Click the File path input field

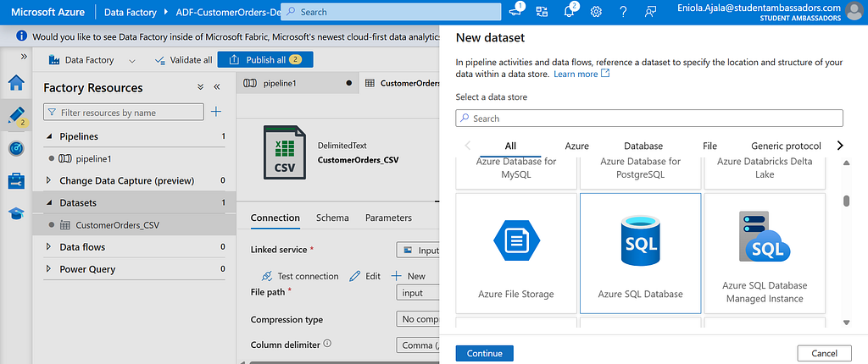tap(418, 292)
